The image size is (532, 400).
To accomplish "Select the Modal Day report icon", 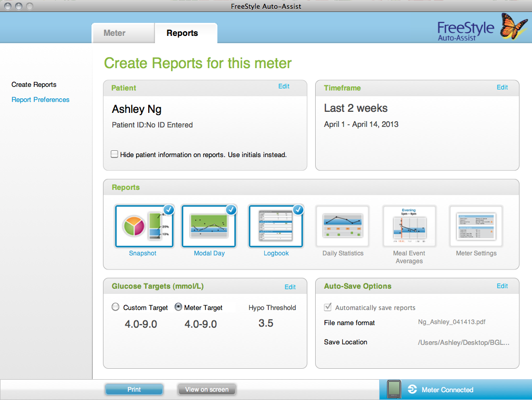I will 209,226.
